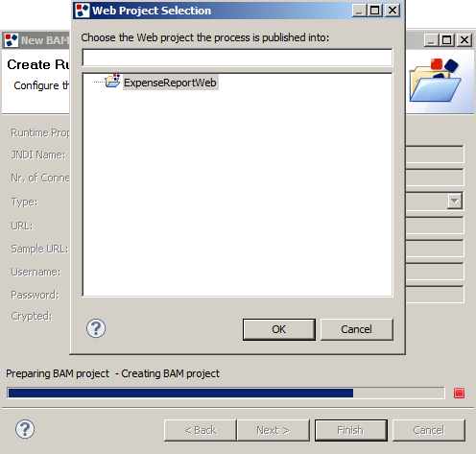Screen dimensions: 476x454
Task: Stop the BAM project creation progress
Action: coord(459,393)
